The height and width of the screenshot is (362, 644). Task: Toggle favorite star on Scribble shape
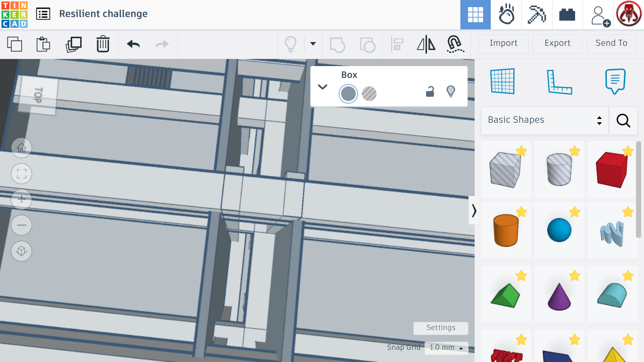(x=628, y=212)
